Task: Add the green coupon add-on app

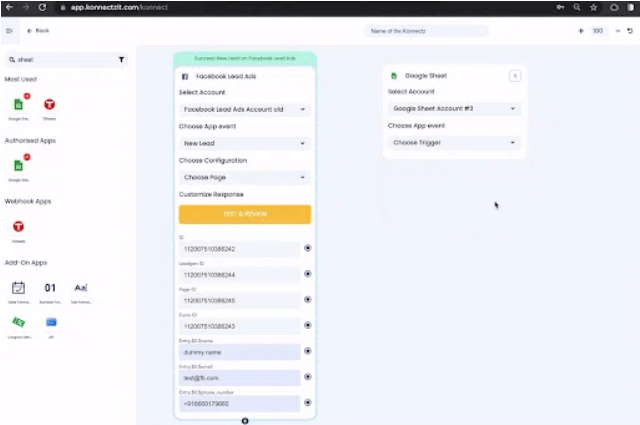Action: pos(18,322)
